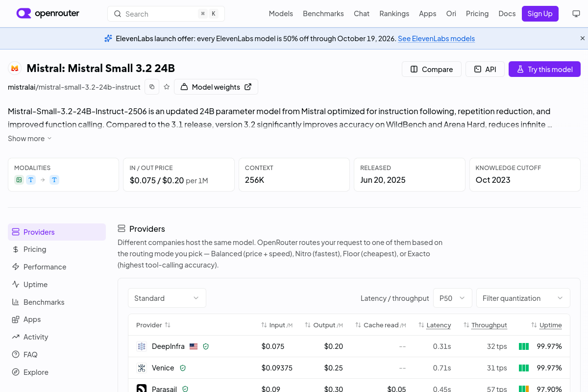Viewport: 588px width, 392px height.
Task: Expand the description with Show more
Action: pos(30,139)
